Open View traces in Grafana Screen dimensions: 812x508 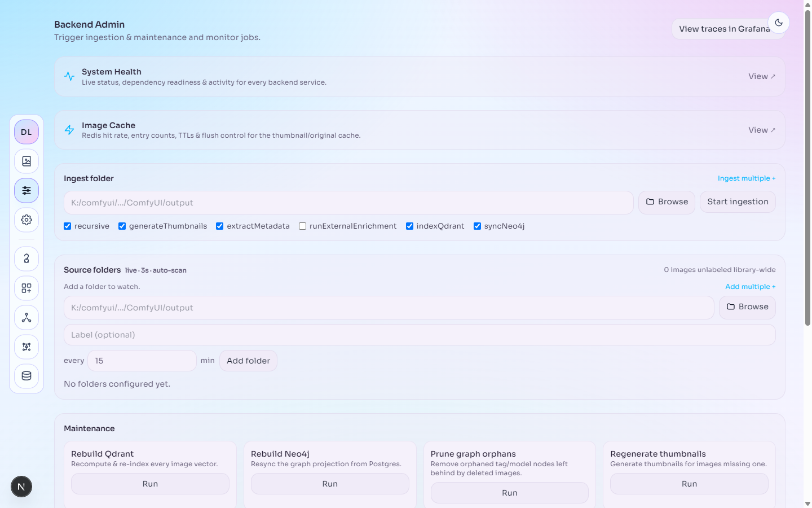pos(724,29)
